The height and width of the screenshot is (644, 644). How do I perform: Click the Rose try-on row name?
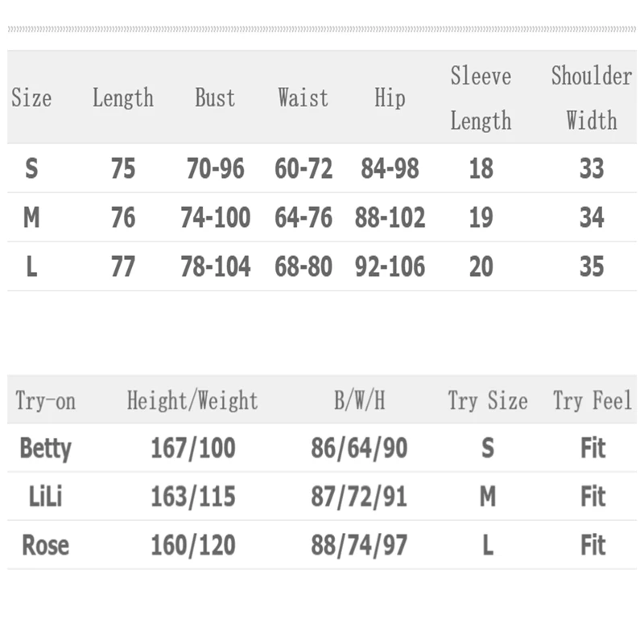(x=45, y=545)
